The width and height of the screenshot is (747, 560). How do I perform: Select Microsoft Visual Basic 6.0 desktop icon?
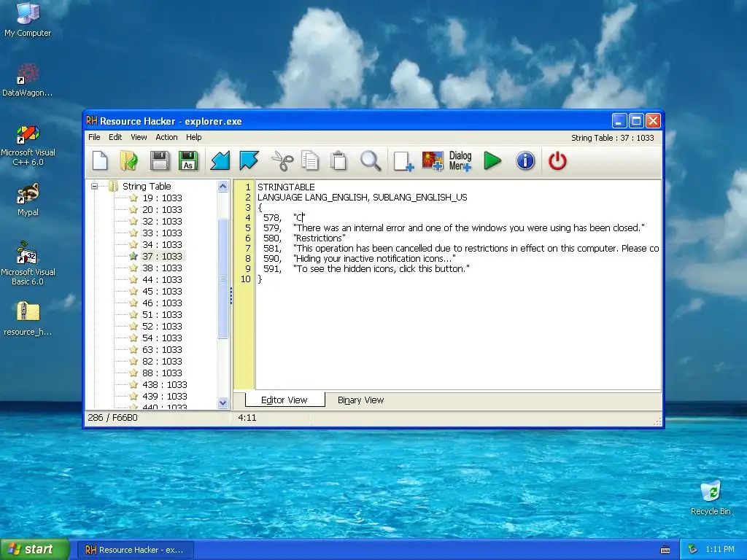pos(28,263)
